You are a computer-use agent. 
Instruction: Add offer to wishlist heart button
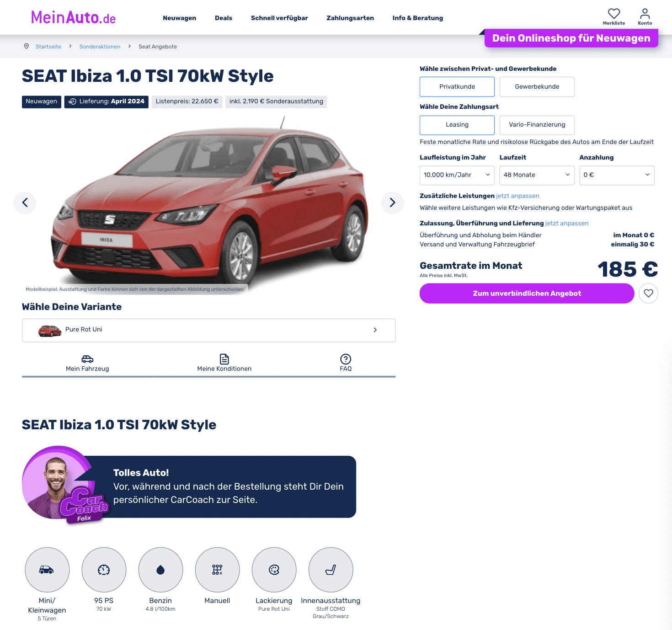(648, 294)
